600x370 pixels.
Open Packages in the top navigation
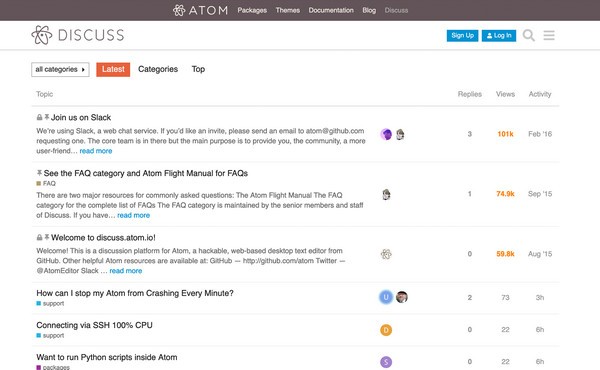(x=252, y=10)
